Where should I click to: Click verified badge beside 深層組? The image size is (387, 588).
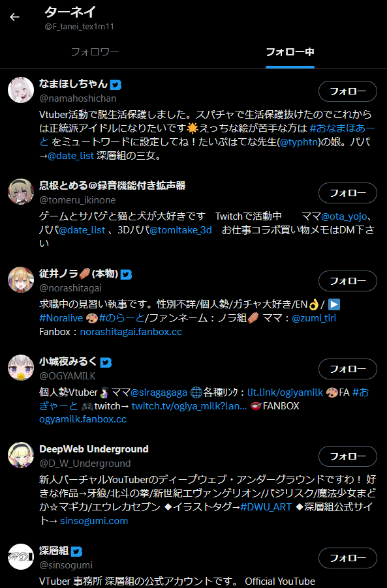click(x=76, y=551)
